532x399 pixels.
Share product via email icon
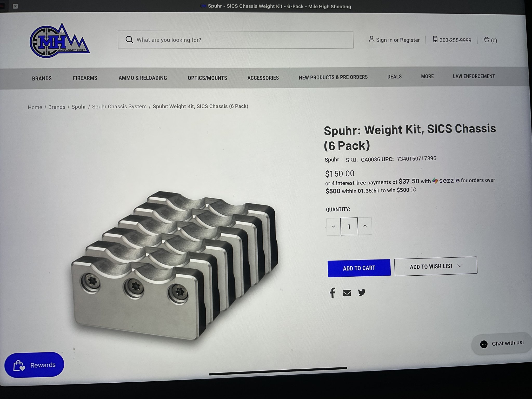coord(347,293)
